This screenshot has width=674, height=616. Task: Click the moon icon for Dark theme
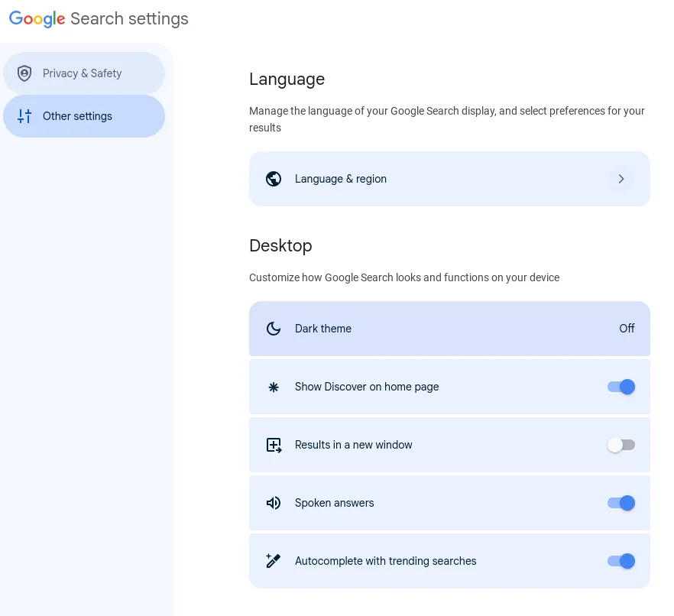click(274, 329)
